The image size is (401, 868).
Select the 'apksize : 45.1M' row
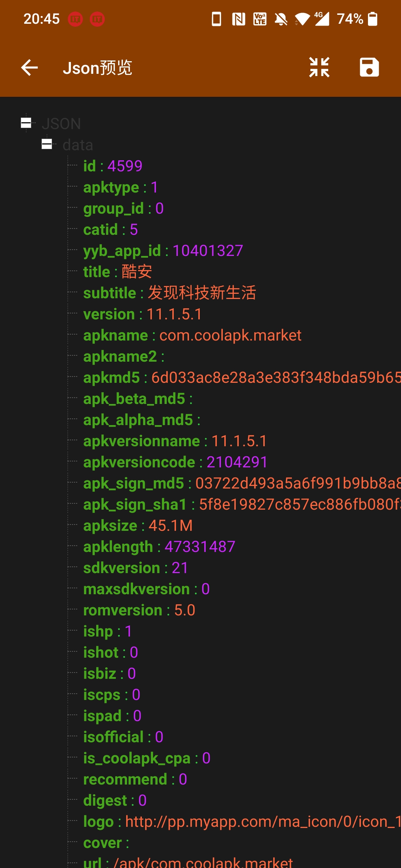click(x=138, y=526)
